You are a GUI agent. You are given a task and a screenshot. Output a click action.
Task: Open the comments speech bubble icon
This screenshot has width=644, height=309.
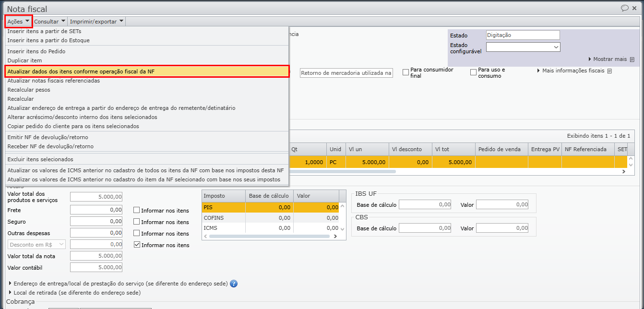coord(624,8)
